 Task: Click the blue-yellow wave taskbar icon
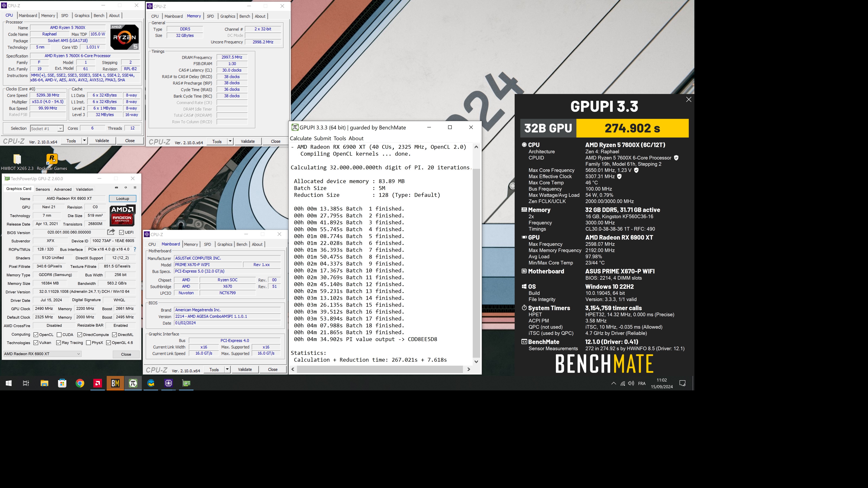tap(151, 383)
